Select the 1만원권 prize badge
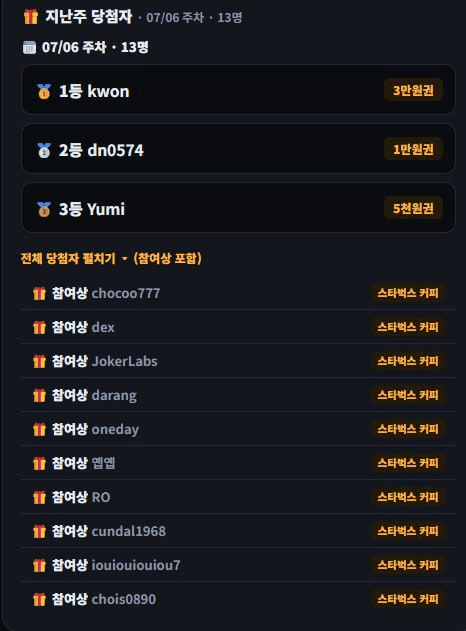The width and height of the screenshot is (466, 631). tap(413, 149)
